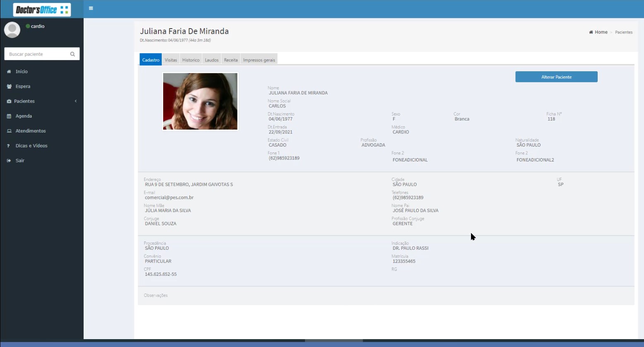
Task: Click the Pacientes briefcase icon
Action: coord(9,101)
